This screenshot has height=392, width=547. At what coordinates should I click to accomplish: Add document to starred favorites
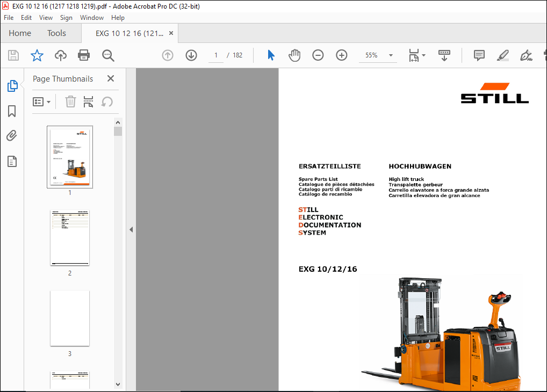[37, 55]
